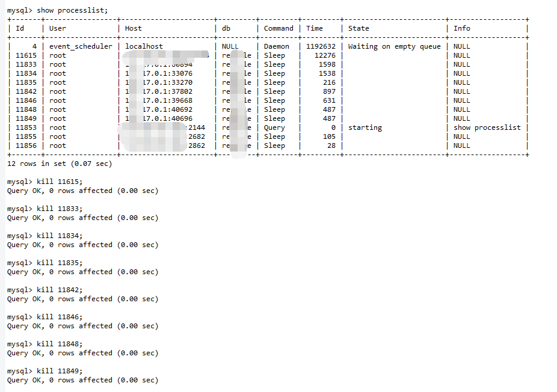Screen dimensions: 557x392
Task: Click the time value 1192632
Action: (x=321, y=46)
